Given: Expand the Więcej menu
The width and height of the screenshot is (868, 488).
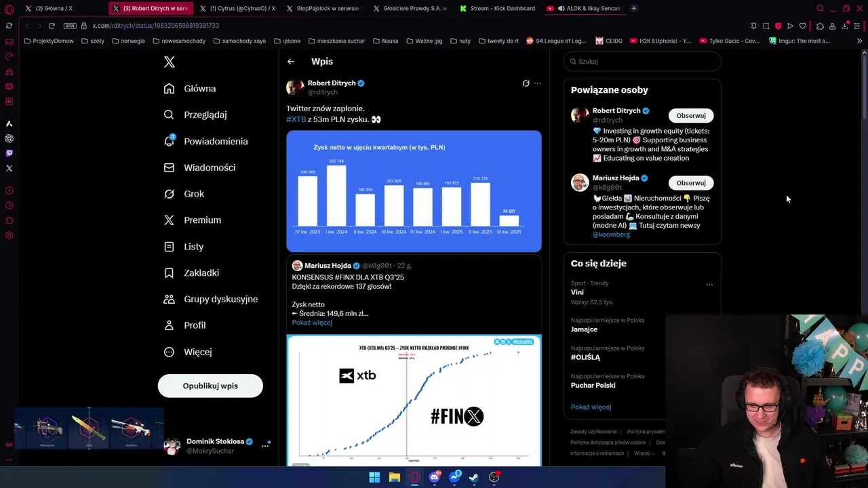Looking at the screenshot, I should coord(189,352).
